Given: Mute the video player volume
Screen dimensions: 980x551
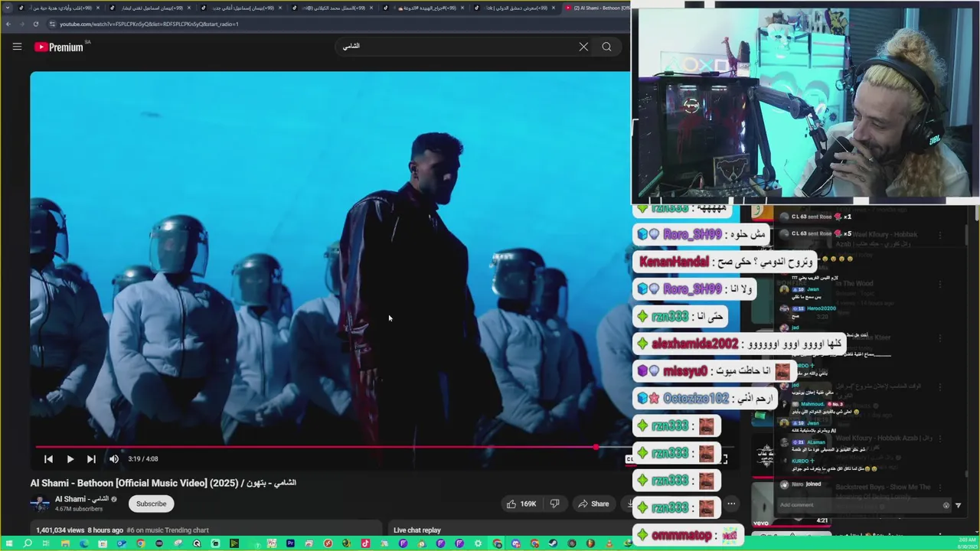Looking at the screenshot, I should 113,459.
